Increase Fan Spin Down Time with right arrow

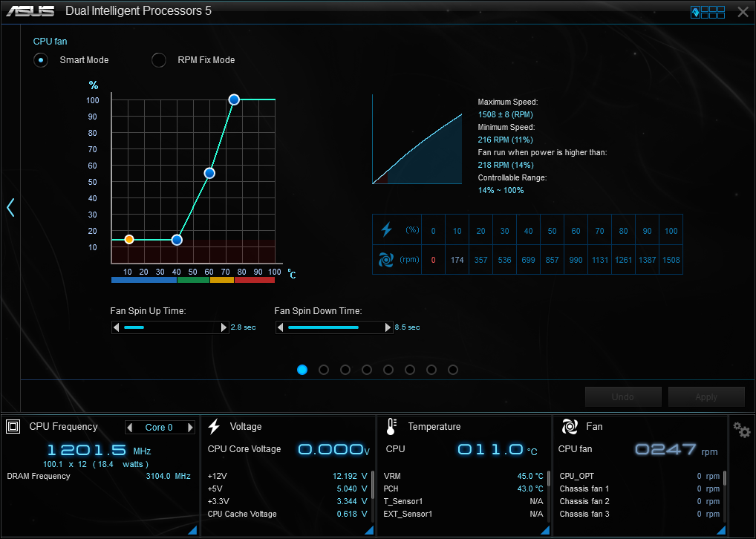[x=388, y=327]
